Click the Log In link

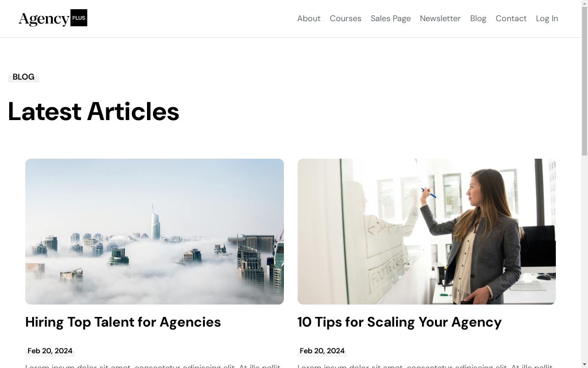tap(547, 18)
